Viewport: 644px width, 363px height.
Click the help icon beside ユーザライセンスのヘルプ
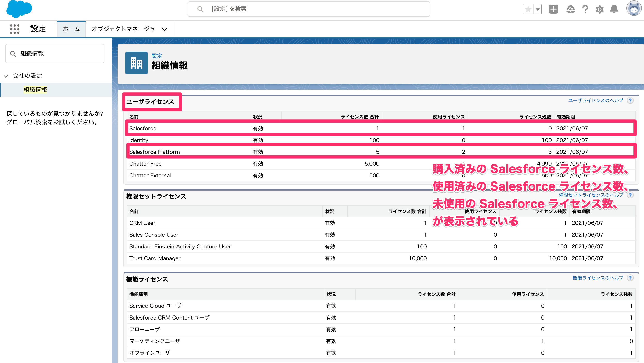coord(630,100)
